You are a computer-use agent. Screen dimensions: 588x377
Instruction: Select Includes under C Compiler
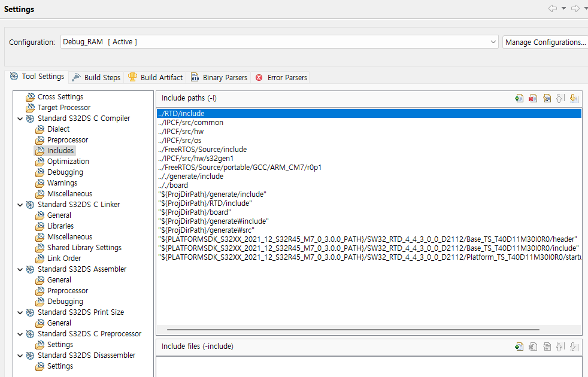pyautogui.click(x=60, y=151)
